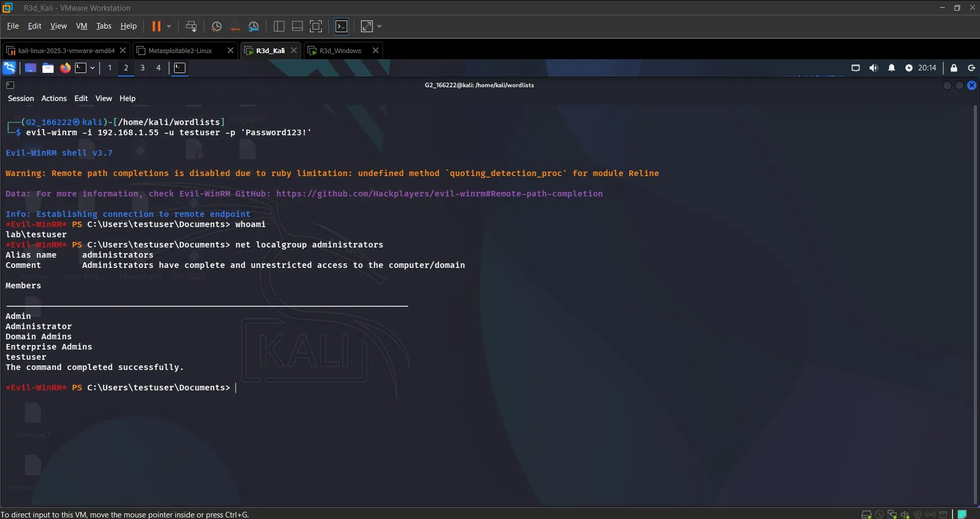Pause the running virtual machine
This screenshot has height=519, width=980.
click(x=156, y=26)
